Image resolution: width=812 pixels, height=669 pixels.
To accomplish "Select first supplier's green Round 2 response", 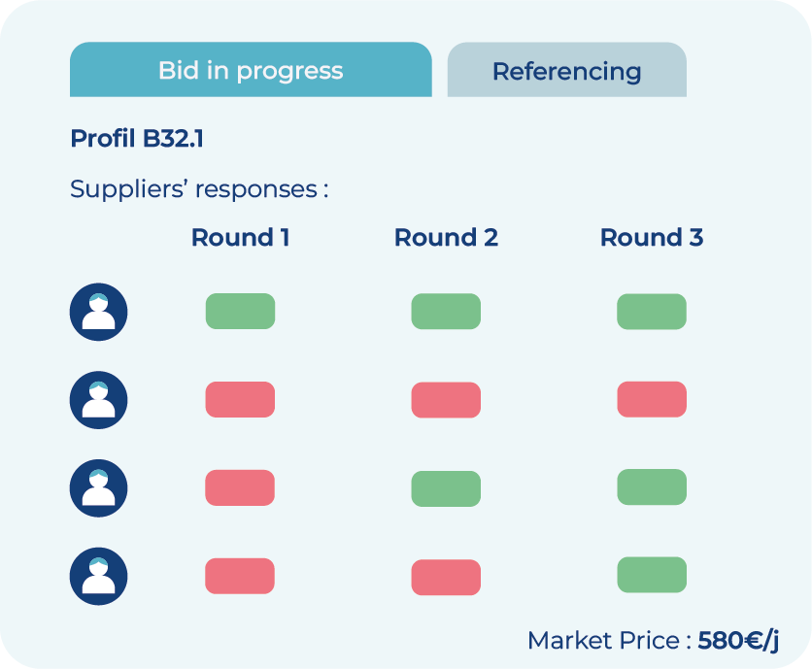I will point(446,312).
